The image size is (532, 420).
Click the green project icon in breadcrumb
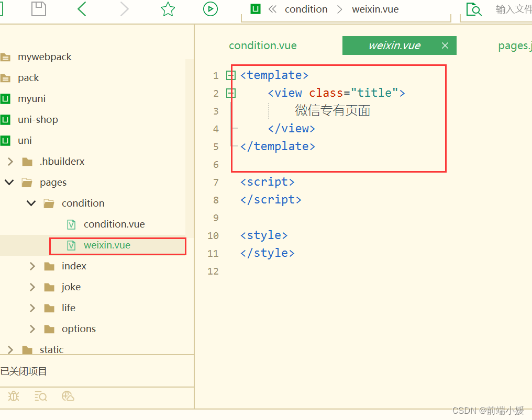tap(256, 9)
